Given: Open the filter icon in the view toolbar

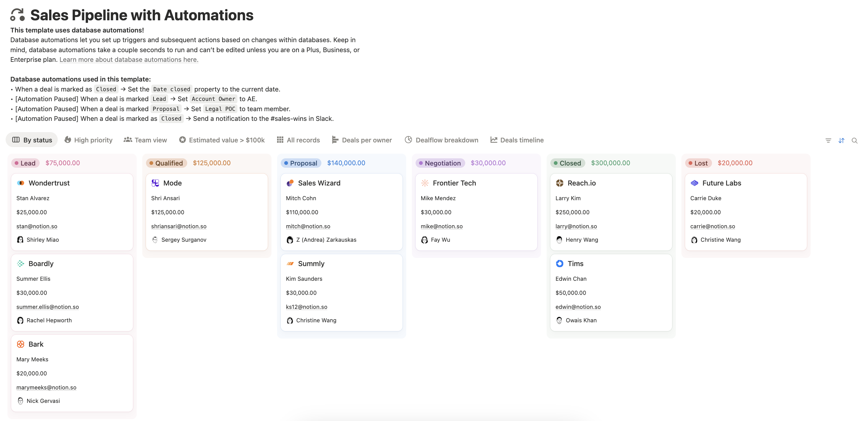Looking at the screenshot, I should tap(828, 140).
